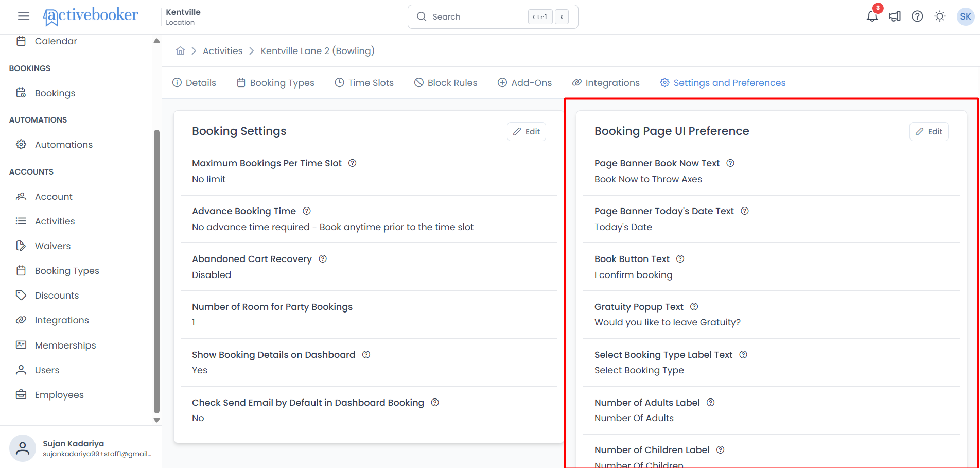Select Settings and Preferences tab
Image resolution: width=980 pixels, height=468 pixels.
tap(723, 83)
